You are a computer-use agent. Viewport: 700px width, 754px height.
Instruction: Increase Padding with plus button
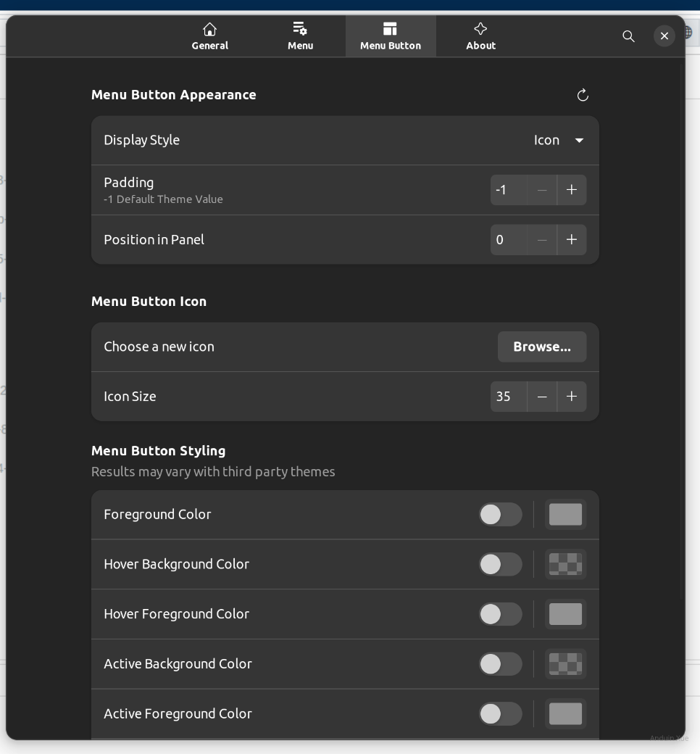coord(572,190)
